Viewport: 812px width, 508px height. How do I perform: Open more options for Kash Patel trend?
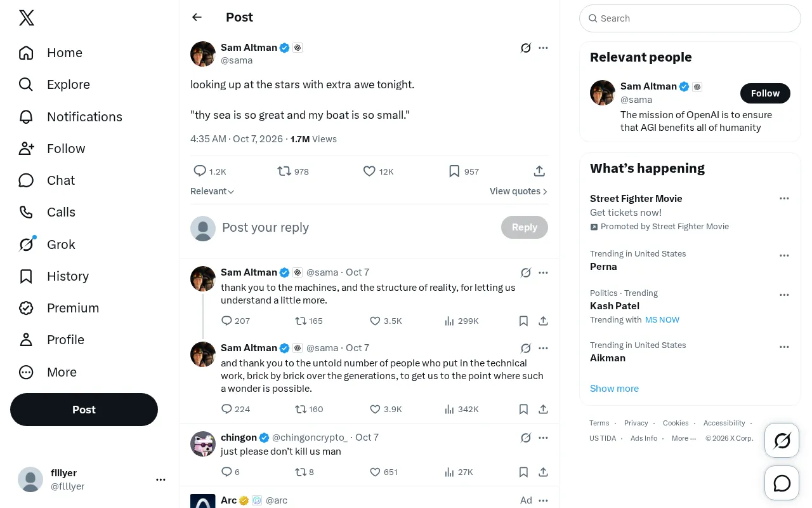[784, 295]
